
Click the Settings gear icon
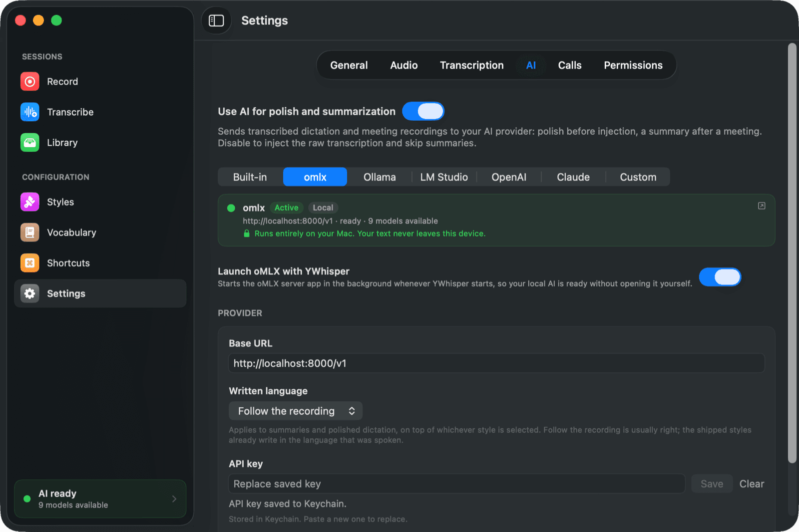(30, 293)
